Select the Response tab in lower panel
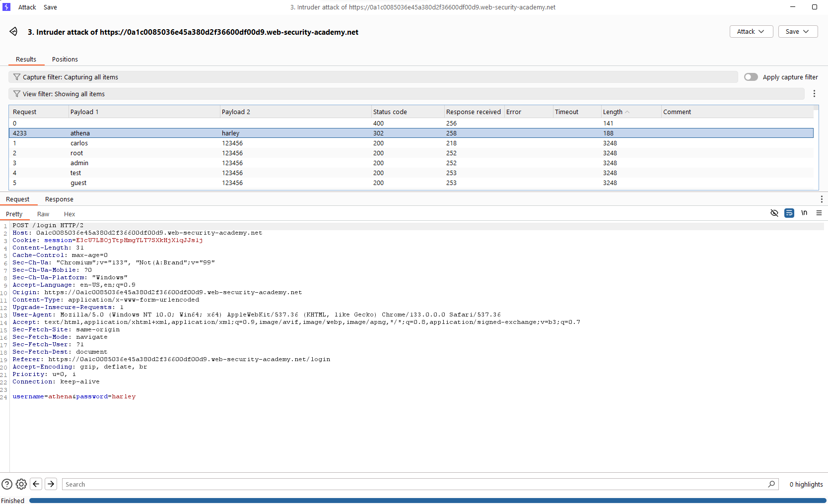 [x=59, y=199]
